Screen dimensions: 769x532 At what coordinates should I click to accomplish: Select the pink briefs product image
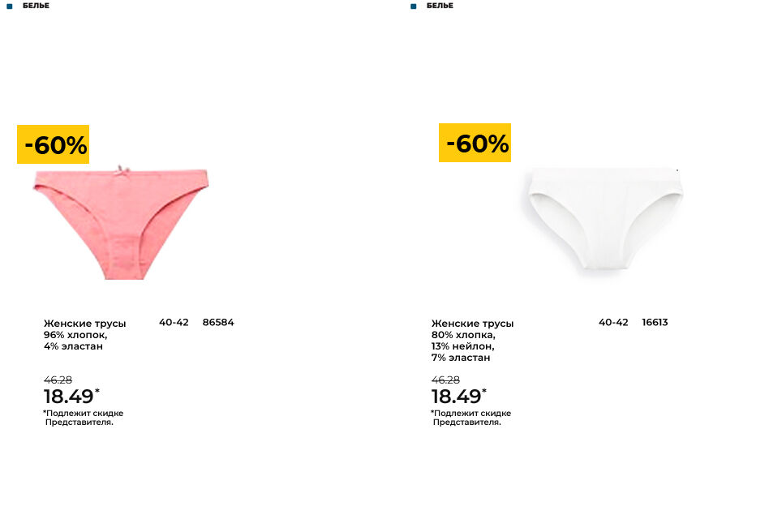121,223
